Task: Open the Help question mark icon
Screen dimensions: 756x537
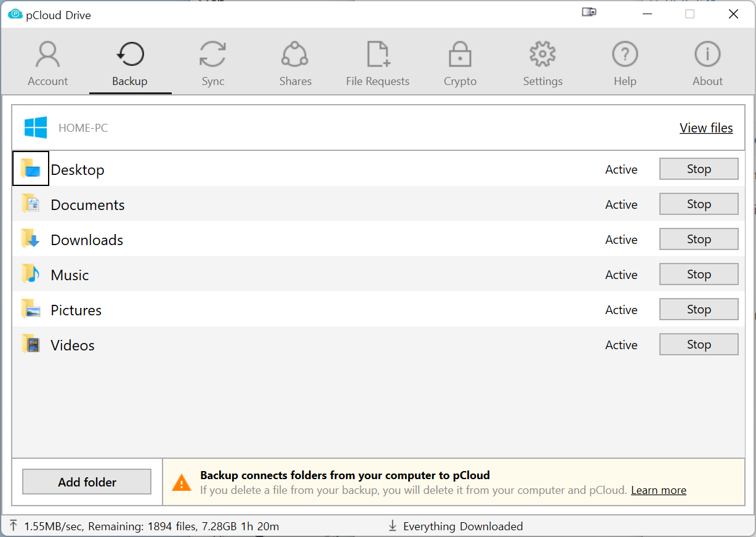Action: click(x=625, y=54)
